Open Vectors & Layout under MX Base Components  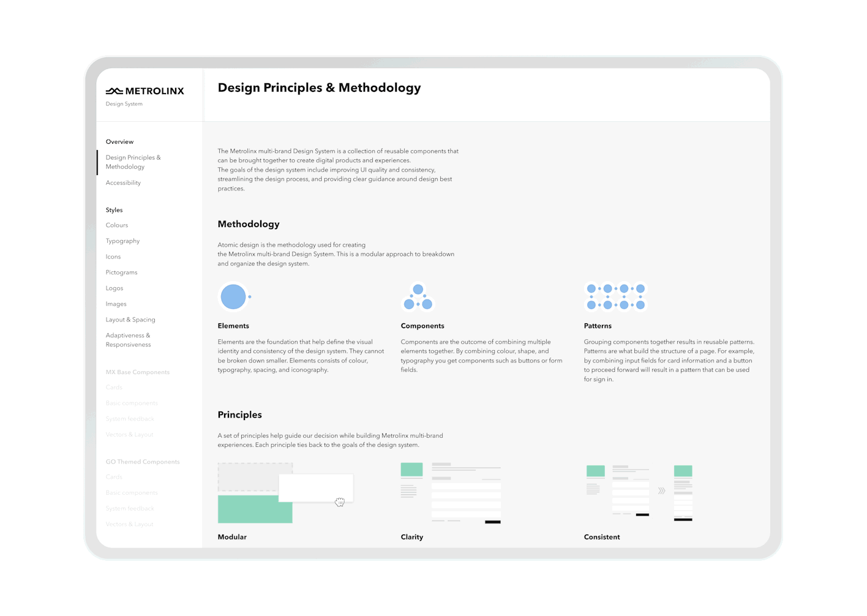[129, 435]
